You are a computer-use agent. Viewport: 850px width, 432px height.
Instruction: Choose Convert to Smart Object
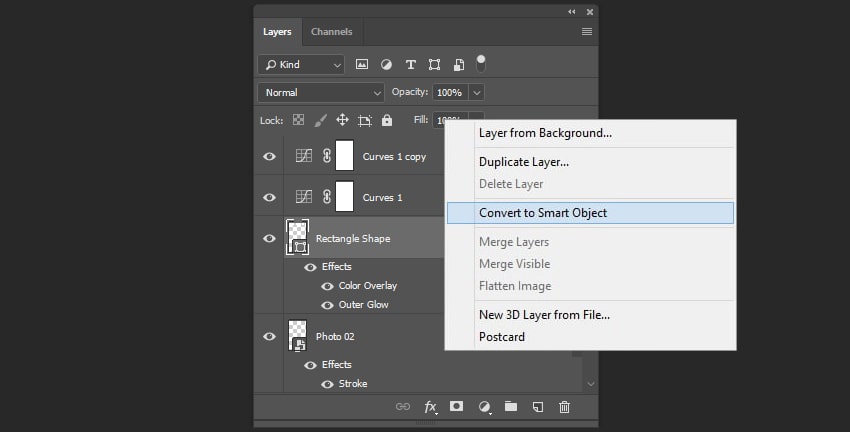click(590, 213)
